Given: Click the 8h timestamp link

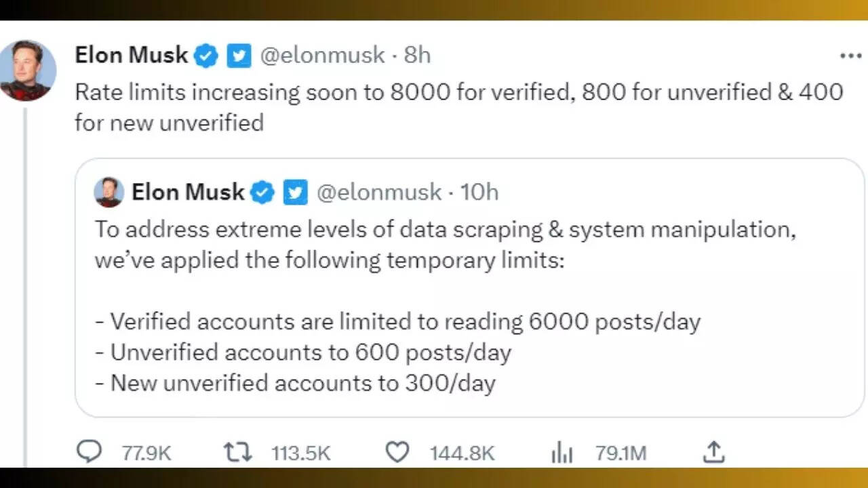Looking at the screenshot, I should tap(418, 56).
